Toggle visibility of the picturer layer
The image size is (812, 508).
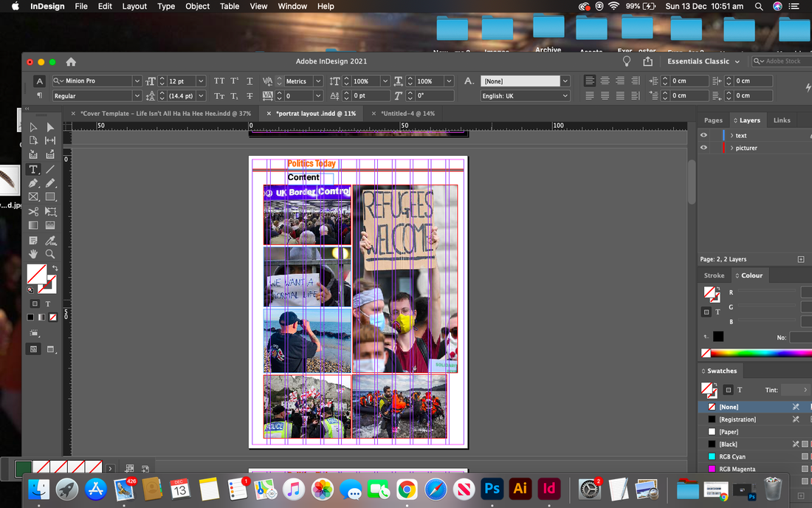click(703, 148)
